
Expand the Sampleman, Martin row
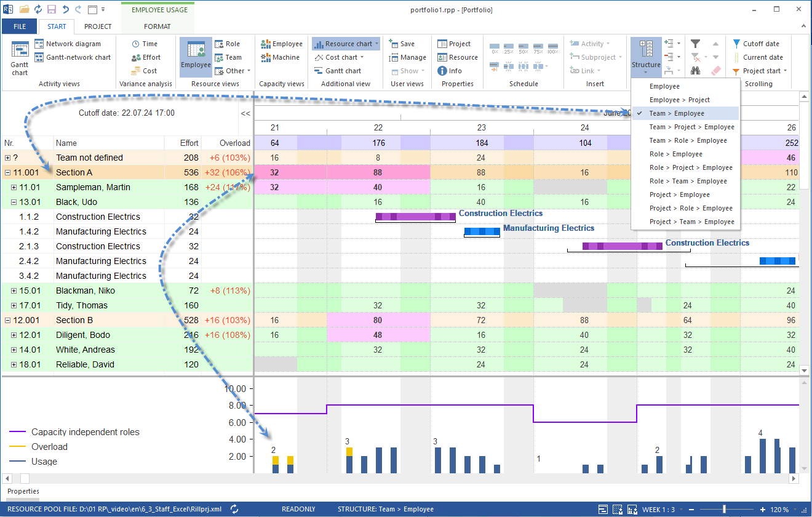(14, 187)
